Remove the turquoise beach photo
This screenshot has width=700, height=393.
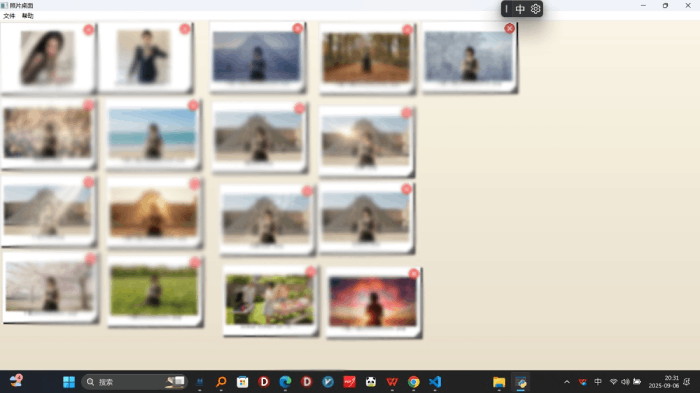[x=193, y=105]
